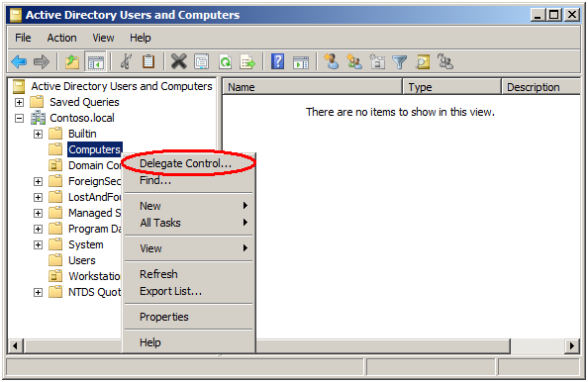Choose Refresh from context menu

(x=189, y=274)
